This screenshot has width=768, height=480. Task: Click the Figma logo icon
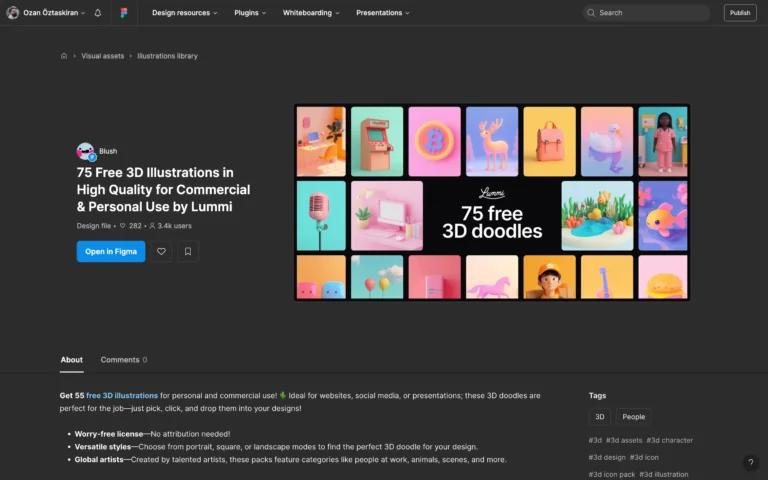pos(123,13)
